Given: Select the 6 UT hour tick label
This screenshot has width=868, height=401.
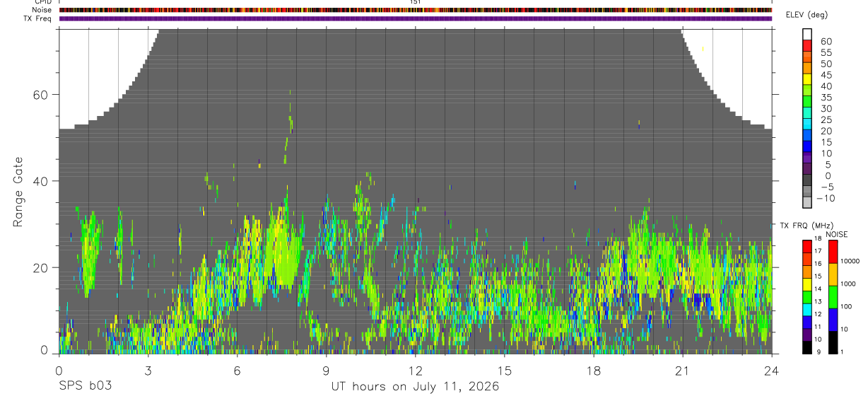Looking at the screenshot, I should (x=237, y=370).
